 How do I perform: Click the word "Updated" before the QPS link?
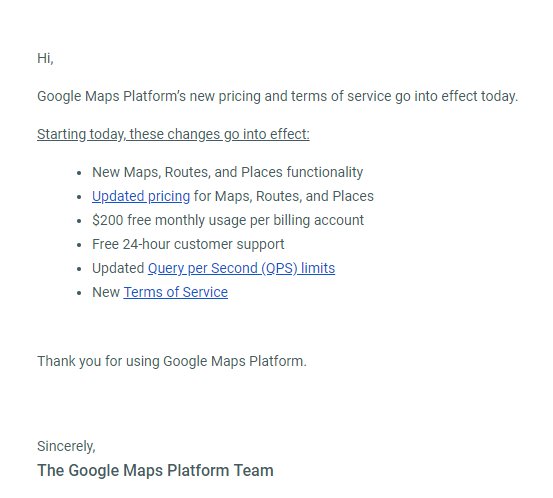point(118,268)
